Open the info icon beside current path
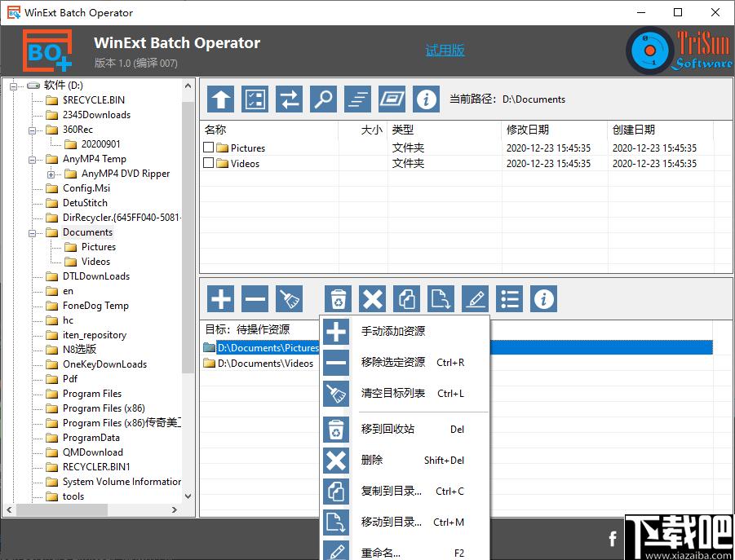This screenshot has width=735, height=560. click(x=426, y=99)
